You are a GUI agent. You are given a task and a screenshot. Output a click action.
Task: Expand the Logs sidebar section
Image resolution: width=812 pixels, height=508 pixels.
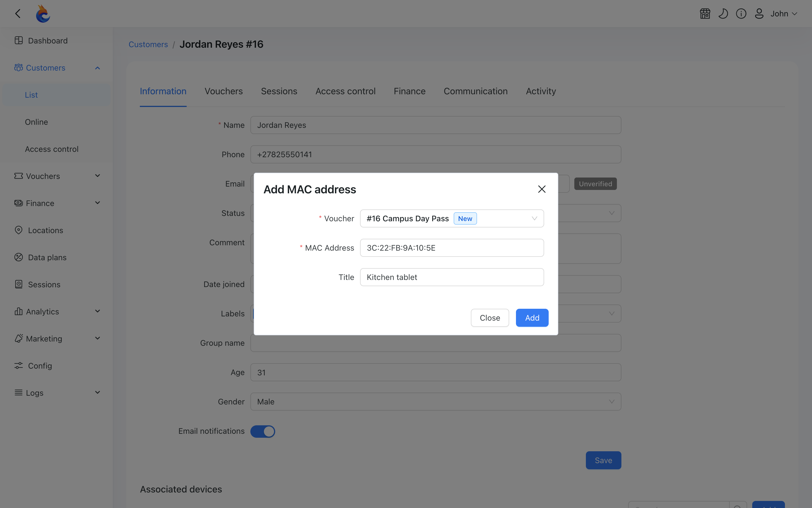(56, 393)
